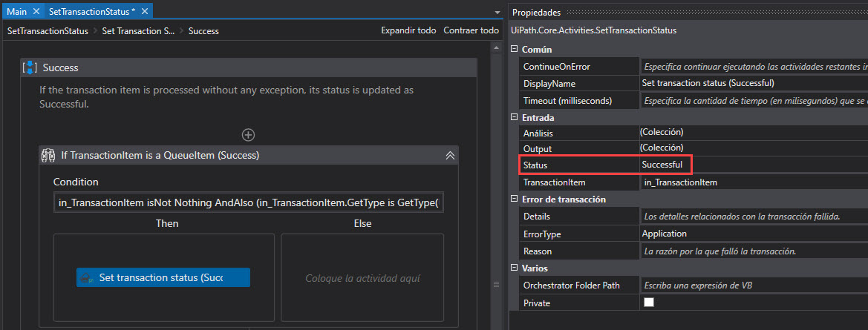Click SetTransactionStatus breadcrumb
This screenshot has width=868, height=330.
tap(48, 31)
